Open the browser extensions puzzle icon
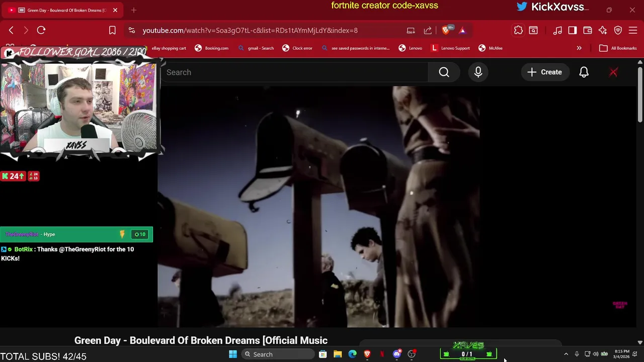 [518, 30]
